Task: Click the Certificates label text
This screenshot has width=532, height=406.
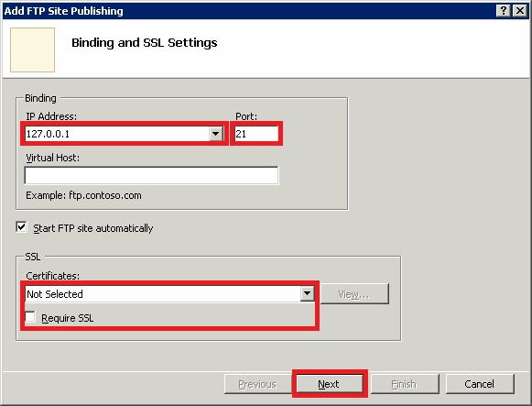Action: tap(52, 276)
